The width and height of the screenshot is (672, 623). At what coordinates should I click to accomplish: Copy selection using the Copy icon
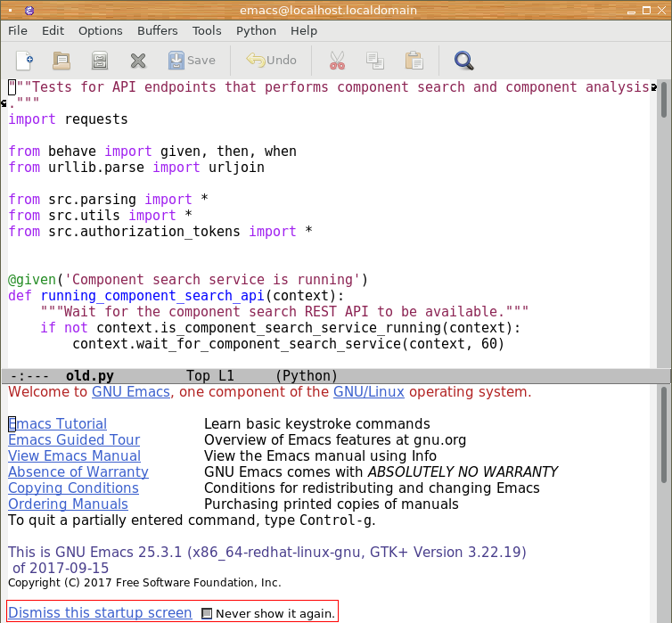pos(375,61)
